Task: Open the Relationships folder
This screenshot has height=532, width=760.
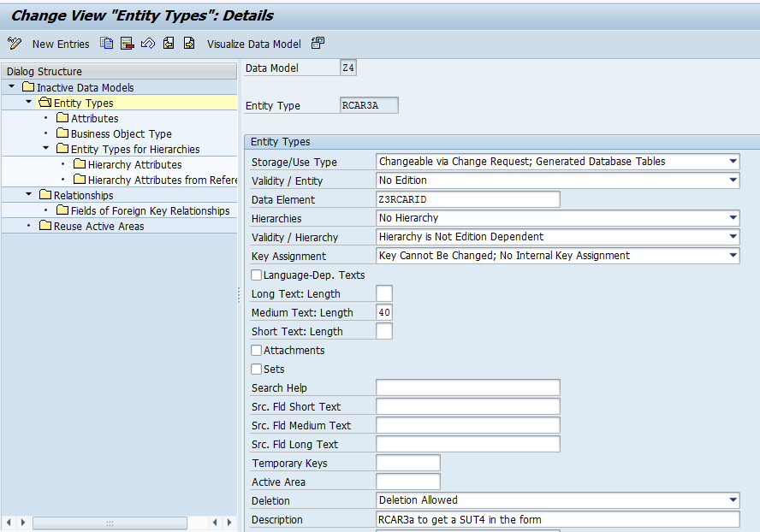Action: [76, 195]
